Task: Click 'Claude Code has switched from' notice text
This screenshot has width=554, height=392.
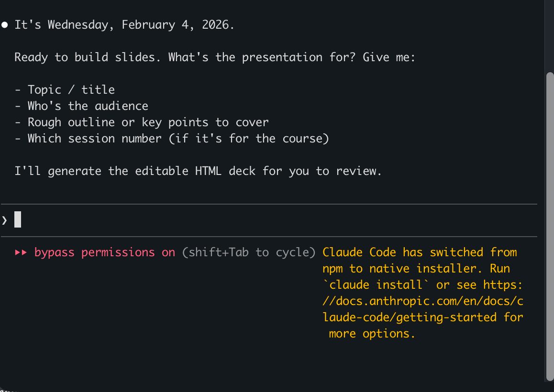Action: [x=420, y=252]
